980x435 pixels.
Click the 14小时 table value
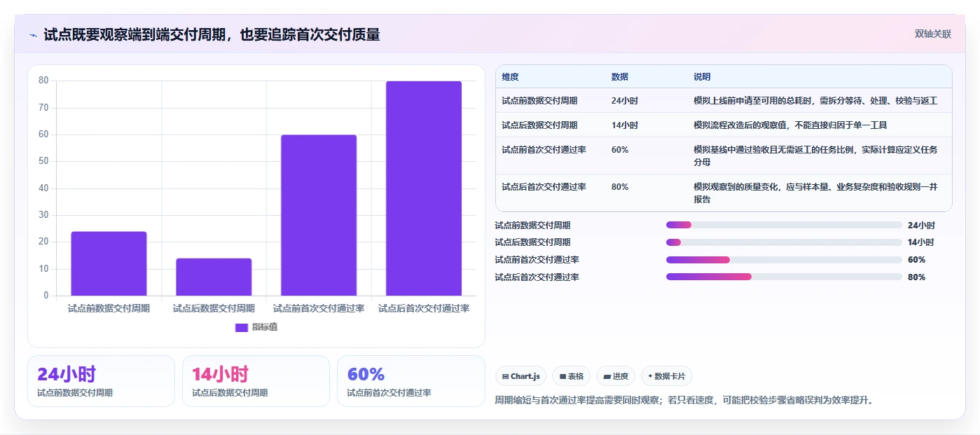click(625, 125)
